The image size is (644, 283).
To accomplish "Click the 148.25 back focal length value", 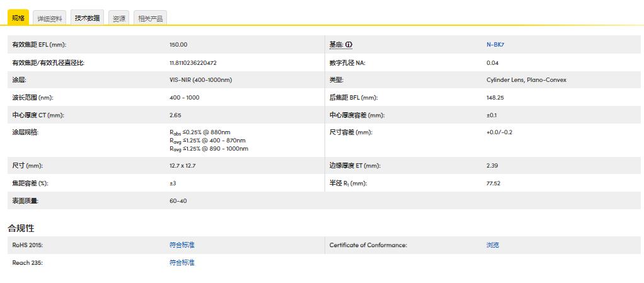I will click(x=495, y=98).
